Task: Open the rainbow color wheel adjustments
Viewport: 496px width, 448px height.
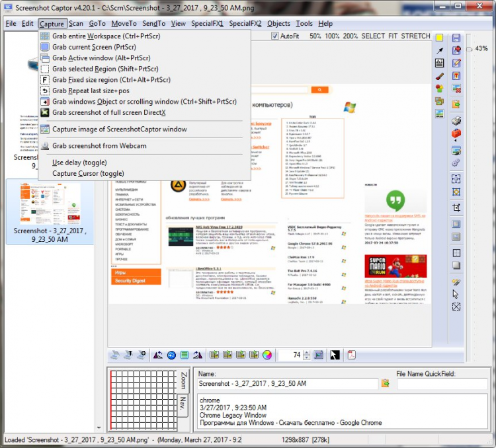Action: click(267, 355)
